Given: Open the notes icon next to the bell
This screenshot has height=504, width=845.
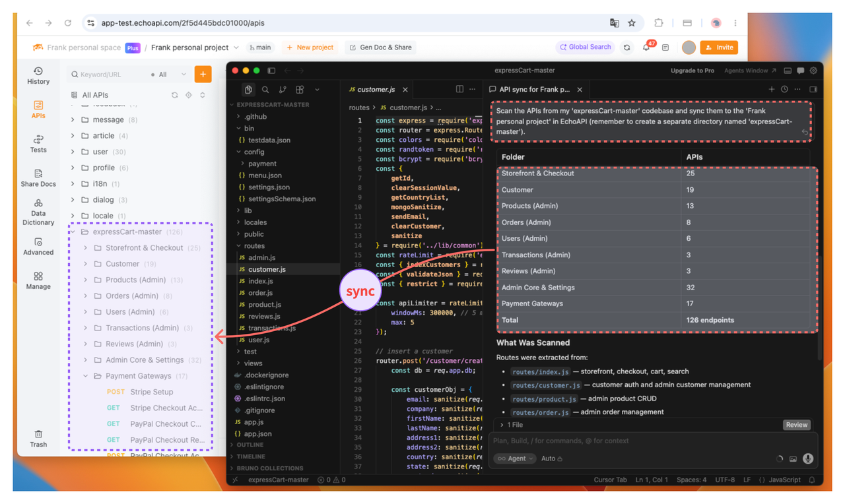Looking at the screenshot, I should coord(665,47).
